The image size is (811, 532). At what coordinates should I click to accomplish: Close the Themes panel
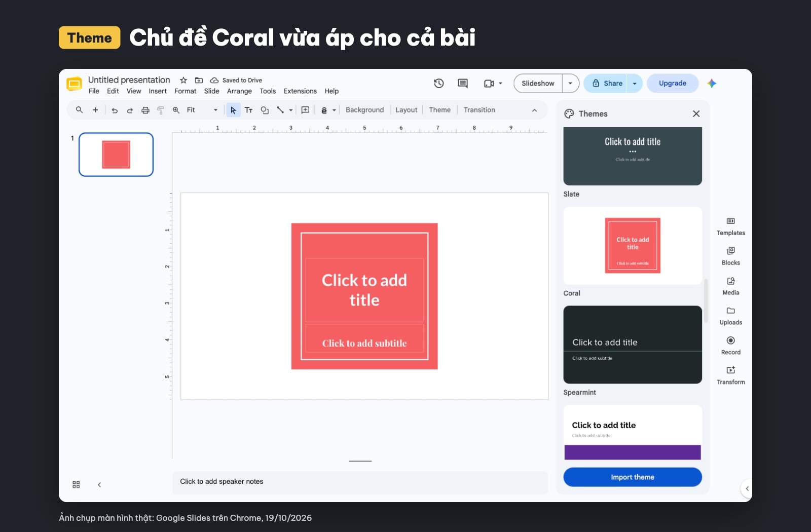point(696,114)
